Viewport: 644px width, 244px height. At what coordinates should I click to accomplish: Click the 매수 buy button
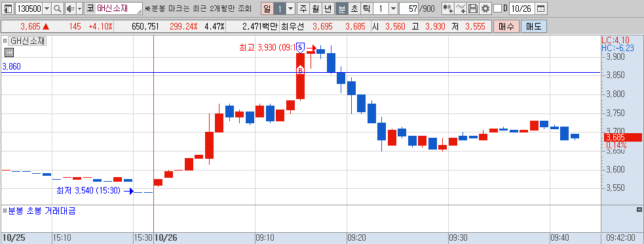(x=506, y=27)
